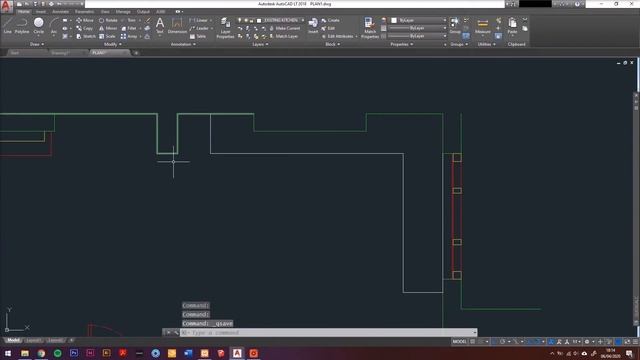Open Chrome from the taskbar
Screen dimensions: 640x360
coord(41,353)
